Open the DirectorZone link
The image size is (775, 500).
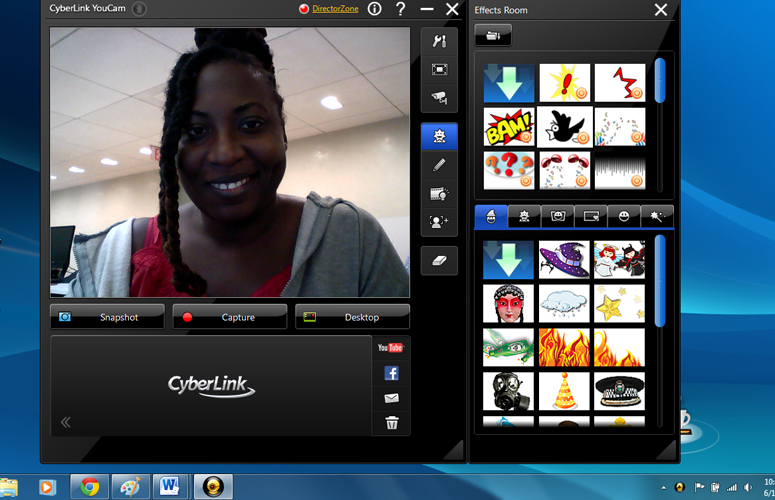(335, 9)
